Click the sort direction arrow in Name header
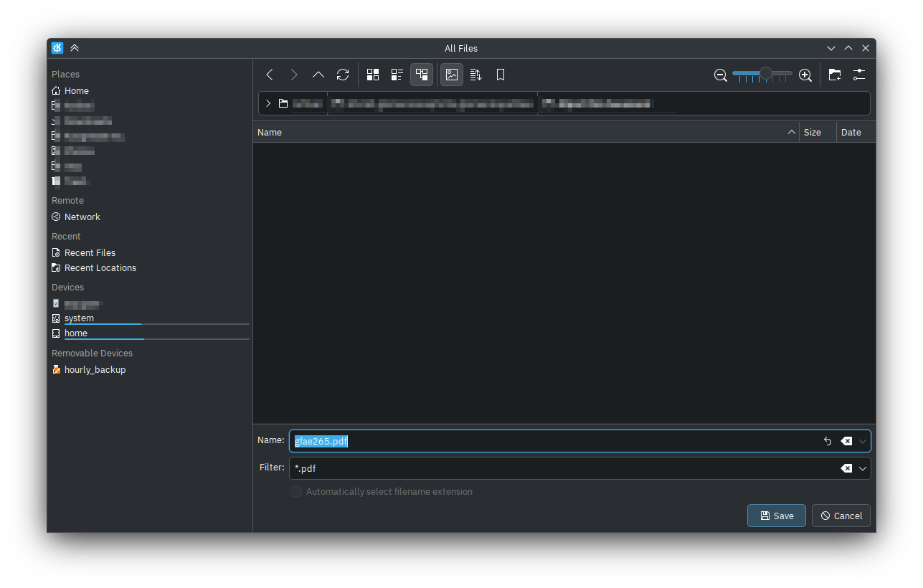The height and width of the screenshot is (588, 923). [792, 132]
